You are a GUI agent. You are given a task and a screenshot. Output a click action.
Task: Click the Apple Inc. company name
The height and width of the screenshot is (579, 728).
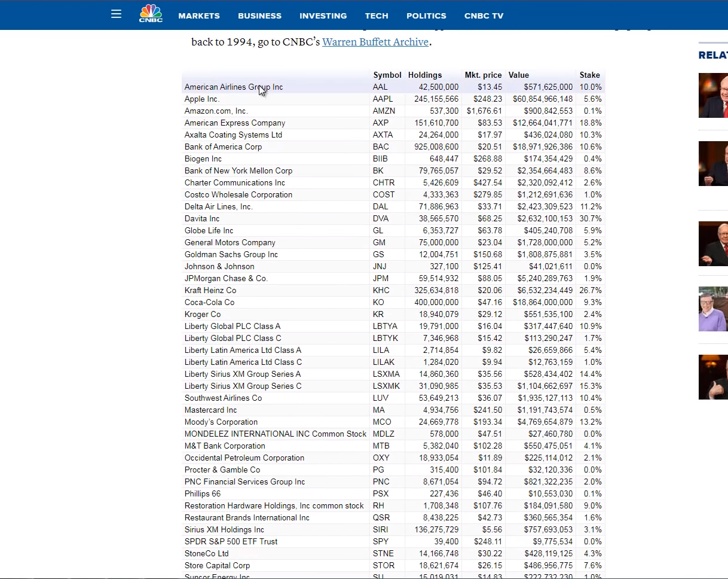[x=202, y=99]
